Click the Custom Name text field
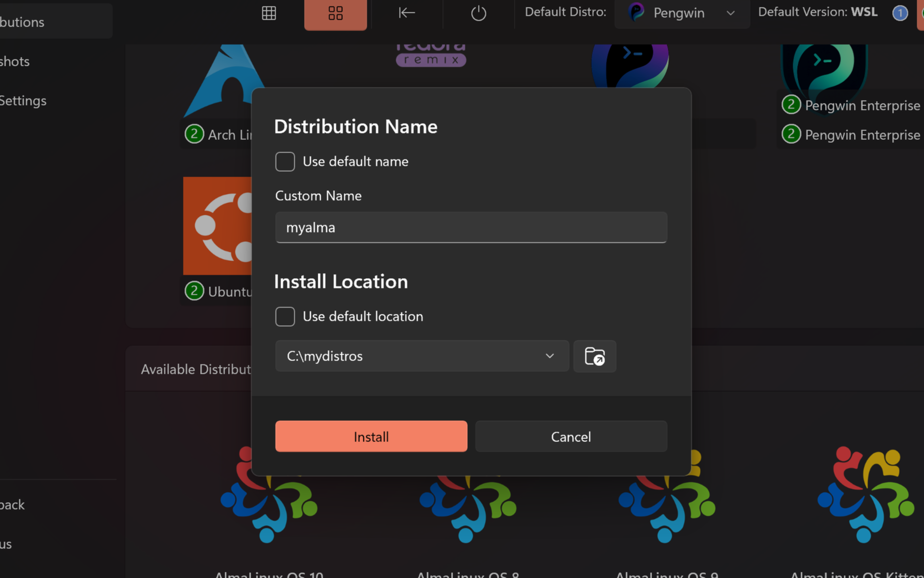The image size is (924, 578). pyautogui.click(x=471, y=227)
